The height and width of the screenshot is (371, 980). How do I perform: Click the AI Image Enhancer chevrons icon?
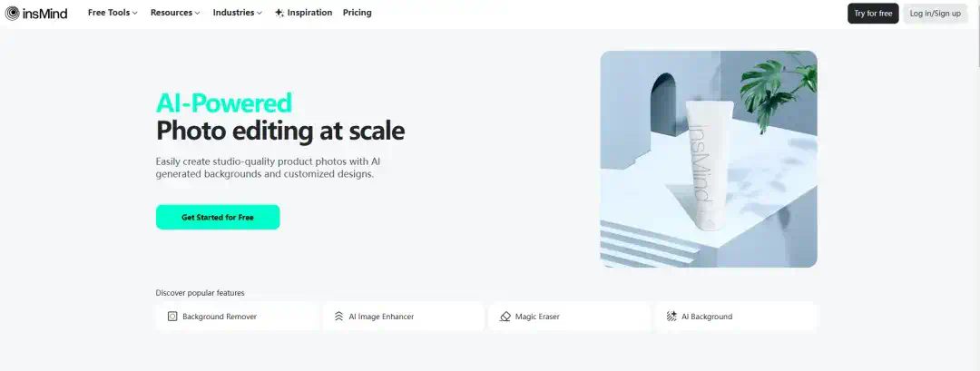pyautogui.click(x=338, y=317)
